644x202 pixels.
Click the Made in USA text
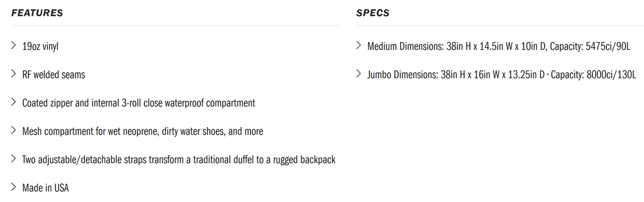(45, 188)
